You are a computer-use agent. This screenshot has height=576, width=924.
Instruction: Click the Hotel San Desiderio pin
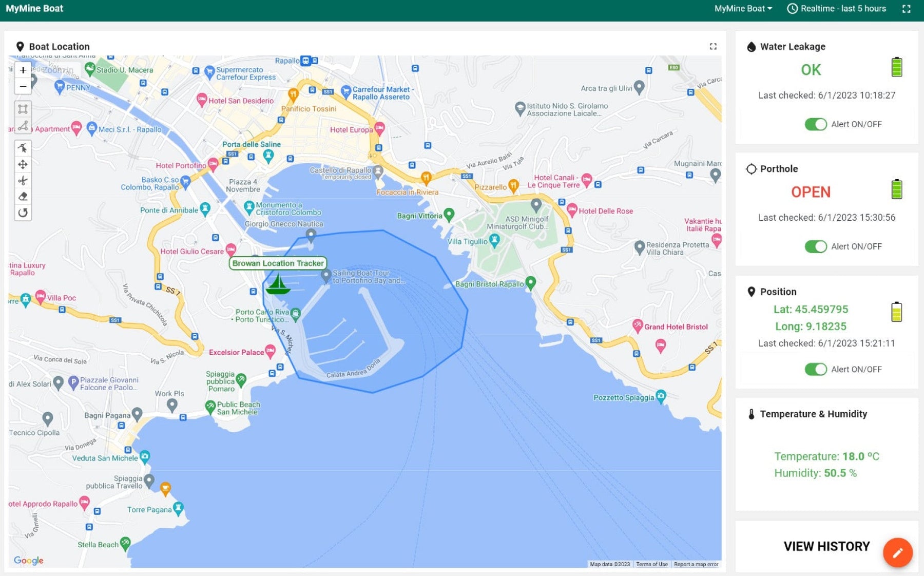click(x=202, y=100)
